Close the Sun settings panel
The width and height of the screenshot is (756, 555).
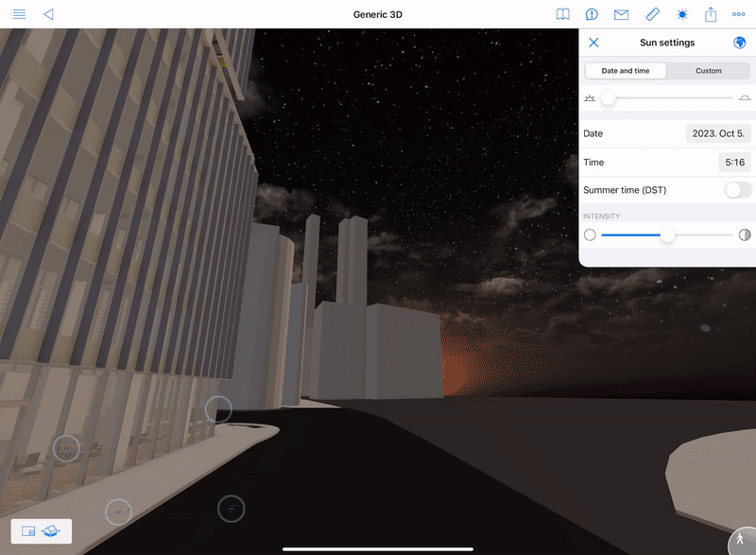593,43
